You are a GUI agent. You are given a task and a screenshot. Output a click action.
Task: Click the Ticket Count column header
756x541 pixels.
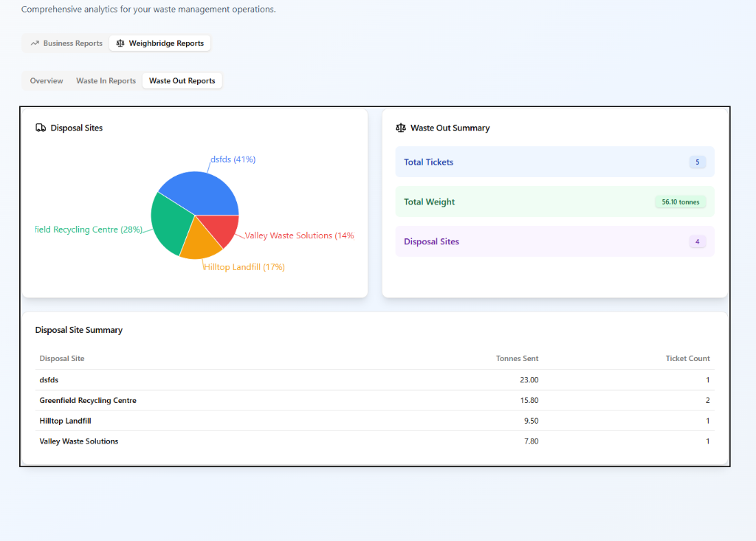[687, 358]
